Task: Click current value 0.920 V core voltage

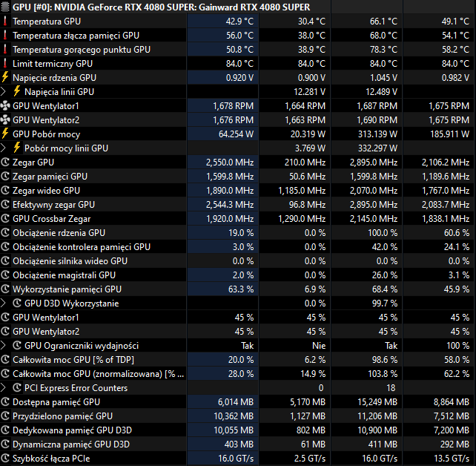Action: coord(239,77)
